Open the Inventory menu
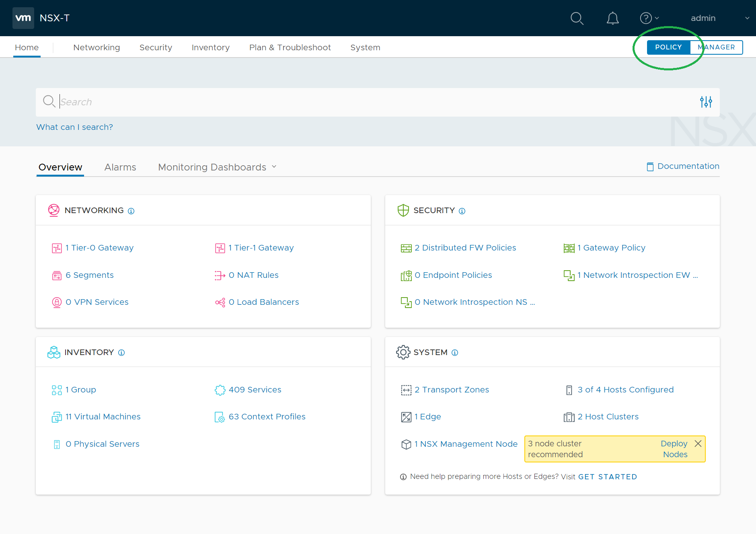Image resolution: width=756 pixels, height=534 pixels. pos(211,47)
